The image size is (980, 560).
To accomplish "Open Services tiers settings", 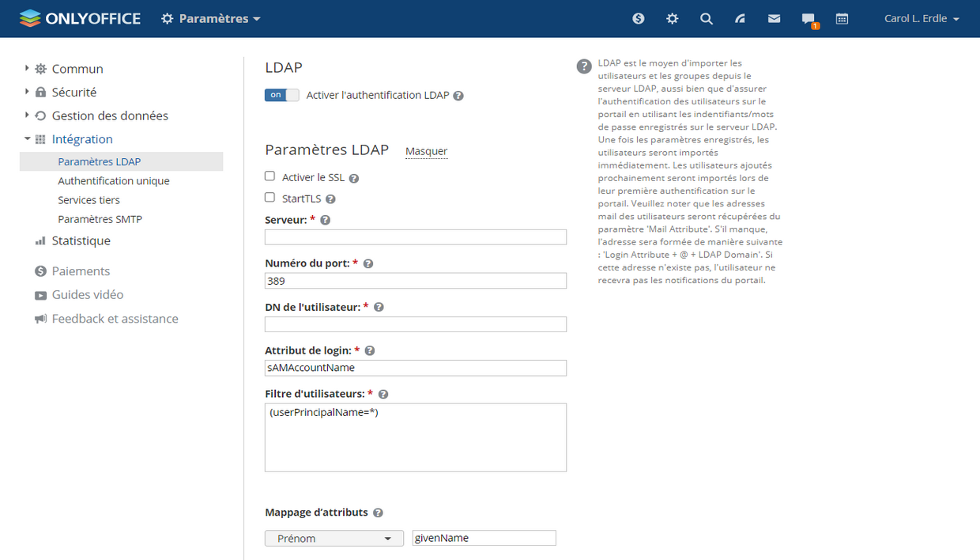I will tap(89, 200).
